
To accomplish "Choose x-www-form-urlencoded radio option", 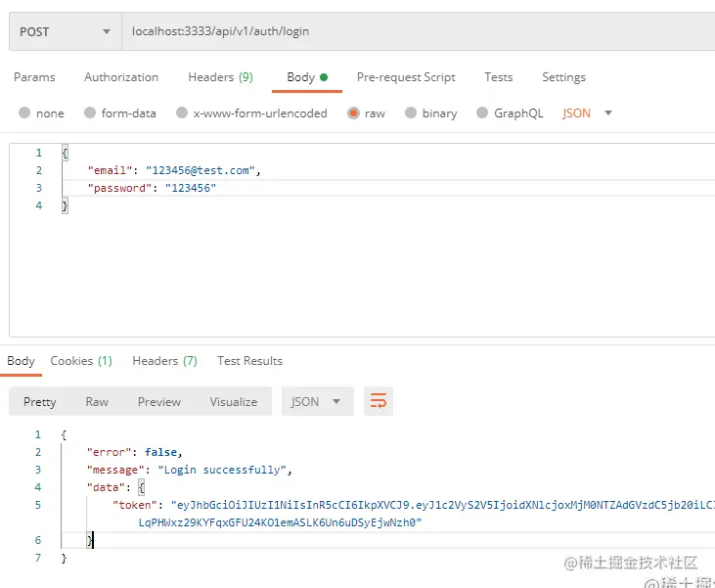I will (x=182, y=113).
